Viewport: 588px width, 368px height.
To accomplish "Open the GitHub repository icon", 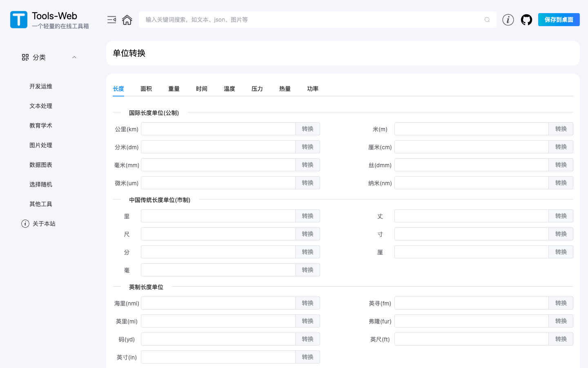I will [x=526, y=19].
